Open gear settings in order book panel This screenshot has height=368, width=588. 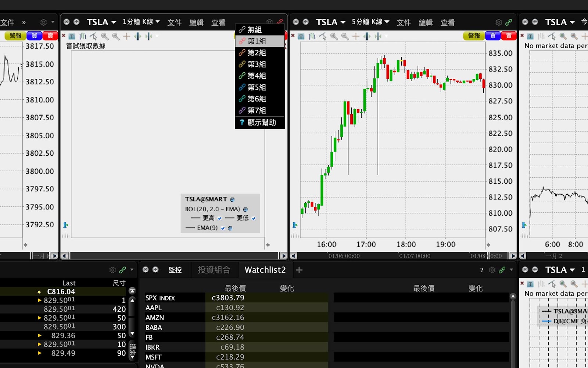tap(112, 270)
